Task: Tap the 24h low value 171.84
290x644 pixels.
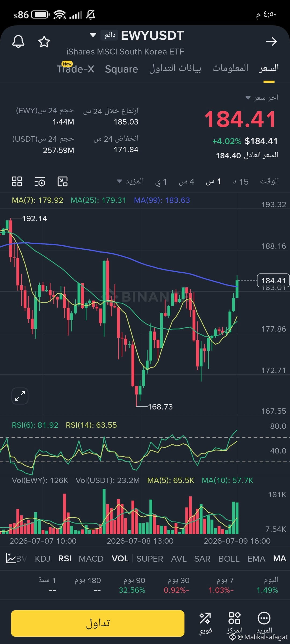Action: click(126, 149)
